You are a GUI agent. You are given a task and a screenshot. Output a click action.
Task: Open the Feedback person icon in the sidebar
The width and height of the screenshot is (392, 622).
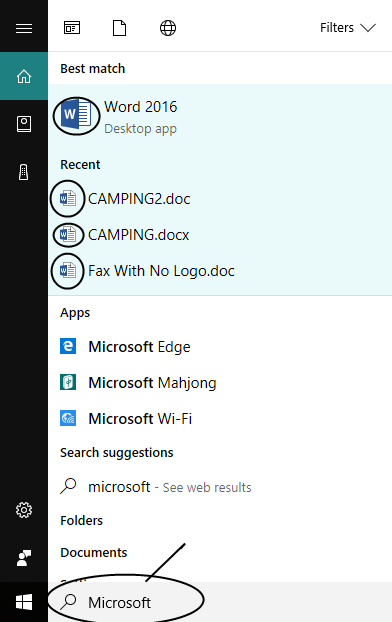click(x=24, y=558)
